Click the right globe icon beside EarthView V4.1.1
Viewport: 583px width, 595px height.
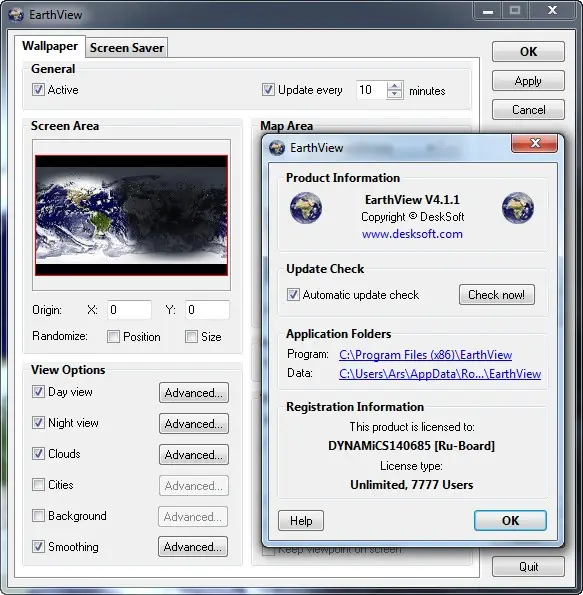(x=518, y=208)
